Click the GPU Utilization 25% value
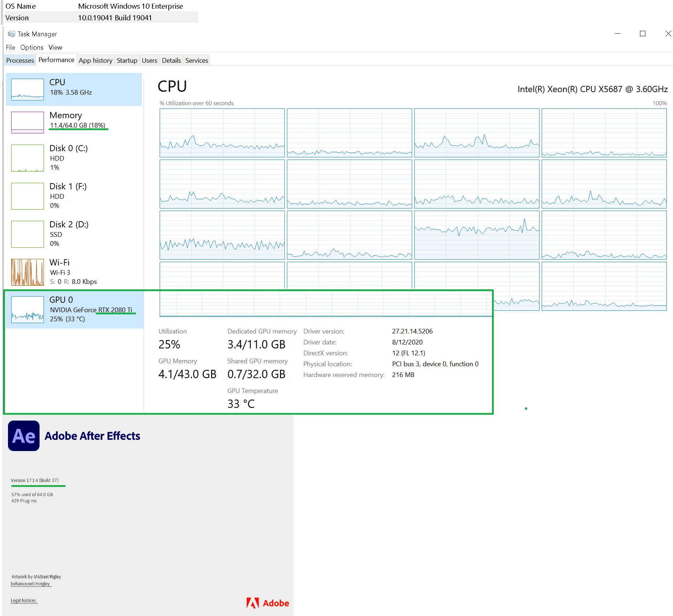673x616 pixels. (x=169, y=344)
